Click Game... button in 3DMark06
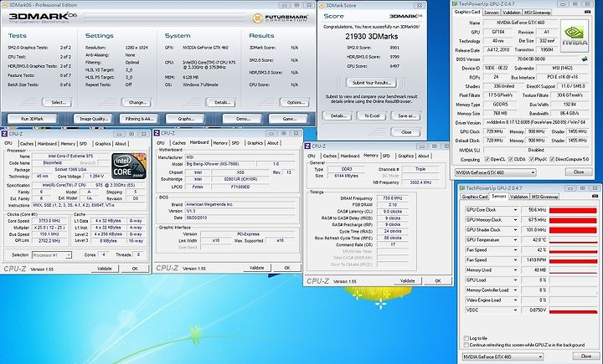The height and width of the screenshot is (364, 603). pos(288,119)
